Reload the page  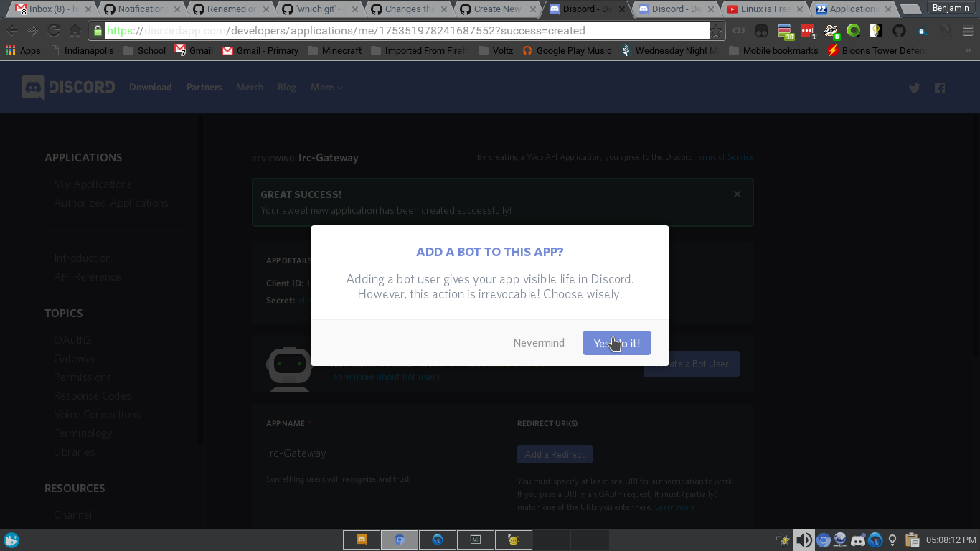point(54,31)
